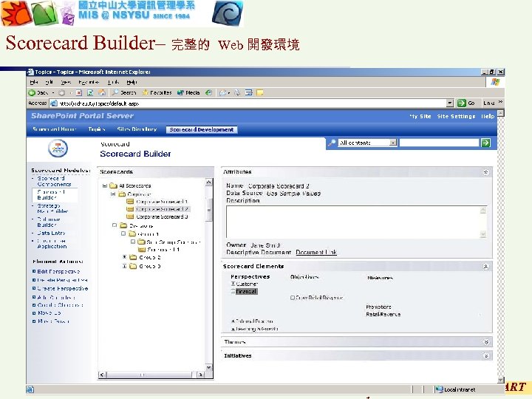Click the Edit page toolbar icon
This screenshot has width=532, height=399.
tap(249, 92)
